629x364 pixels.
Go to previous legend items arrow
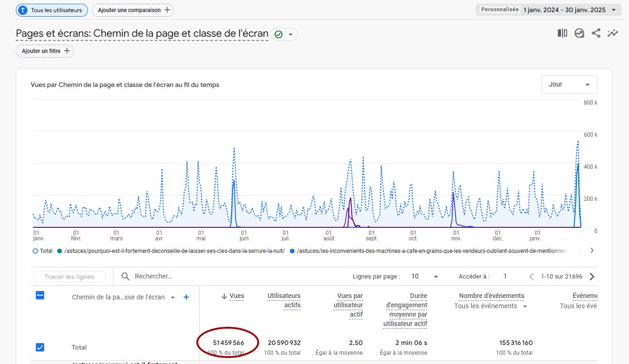tap(580, 251)
